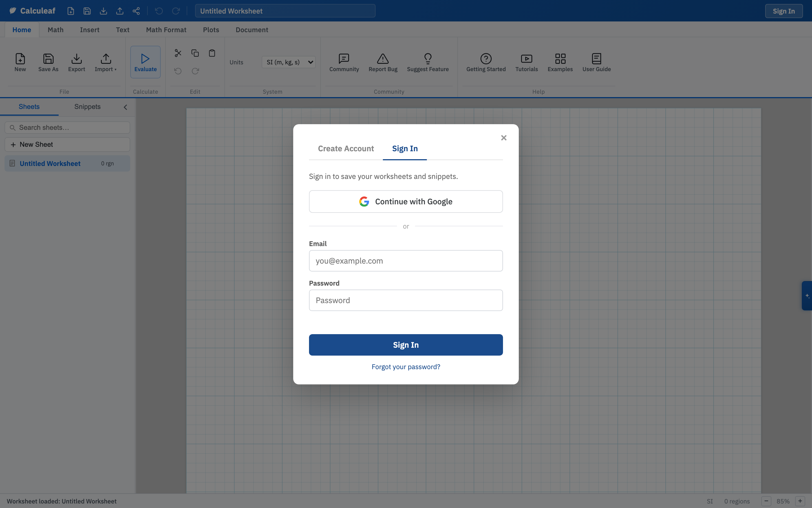Click the 0 regions status text

(x=737, y=501)
